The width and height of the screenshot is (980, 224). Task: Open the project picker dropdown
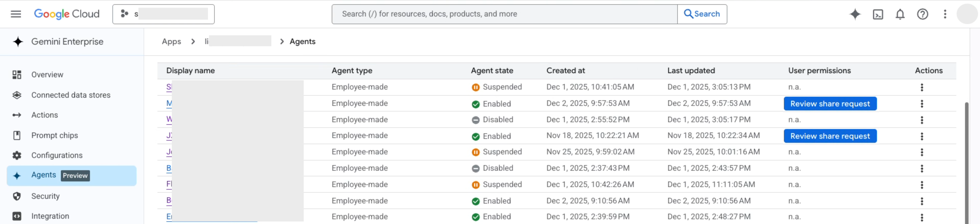[163, 14]
